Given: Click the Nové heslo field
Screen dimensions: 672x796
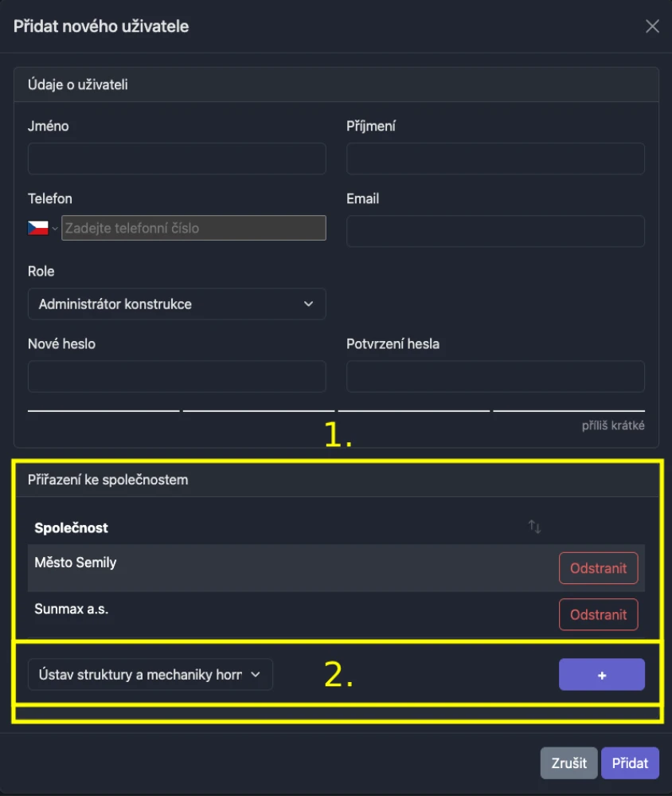Looking at the screenshot, I should tap(177, 376).
